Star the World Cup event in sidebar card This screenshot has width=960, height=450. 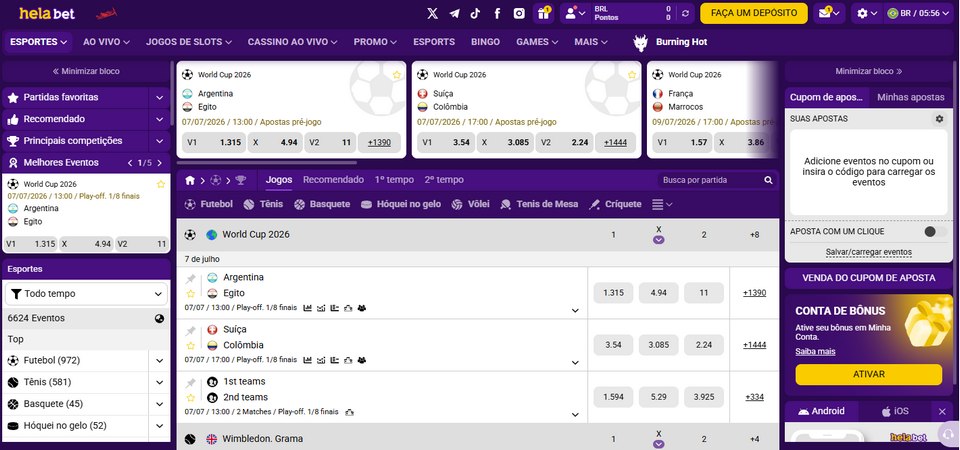[x=161, y=184]
